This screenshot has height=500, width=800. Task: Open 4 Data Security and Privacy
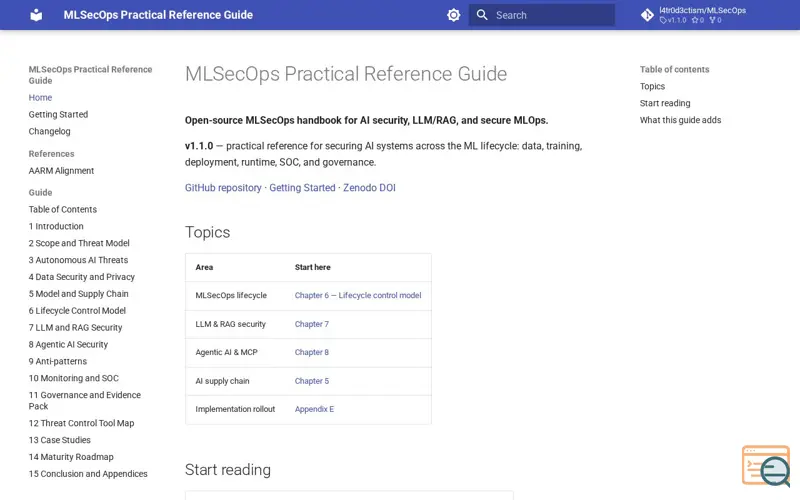pos(82,277)
